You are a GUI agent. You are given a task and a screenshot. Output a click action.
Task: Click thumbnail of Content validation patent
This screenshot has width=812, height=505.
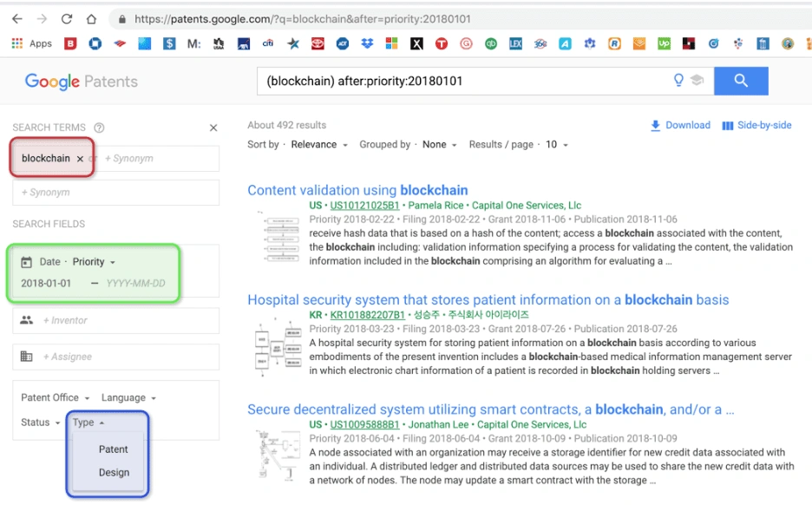coord(279,236)
